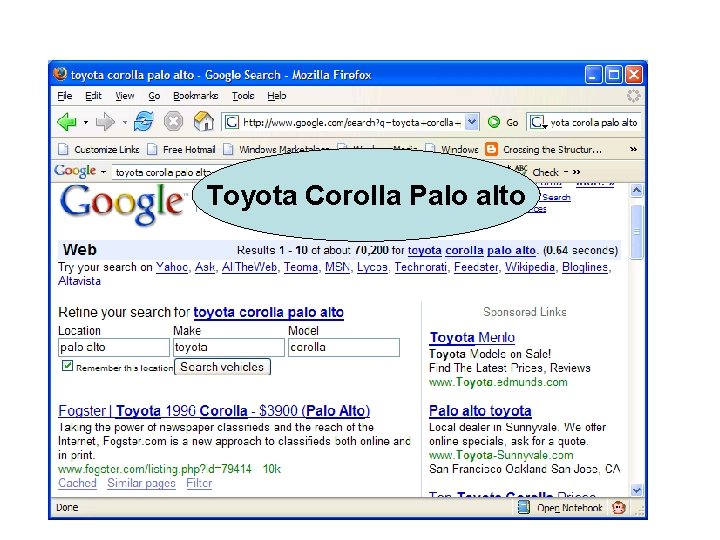This screenshot has width=720, height=540.
Task: Open the Free Hotmail bookmark
Action: (181, 149)
